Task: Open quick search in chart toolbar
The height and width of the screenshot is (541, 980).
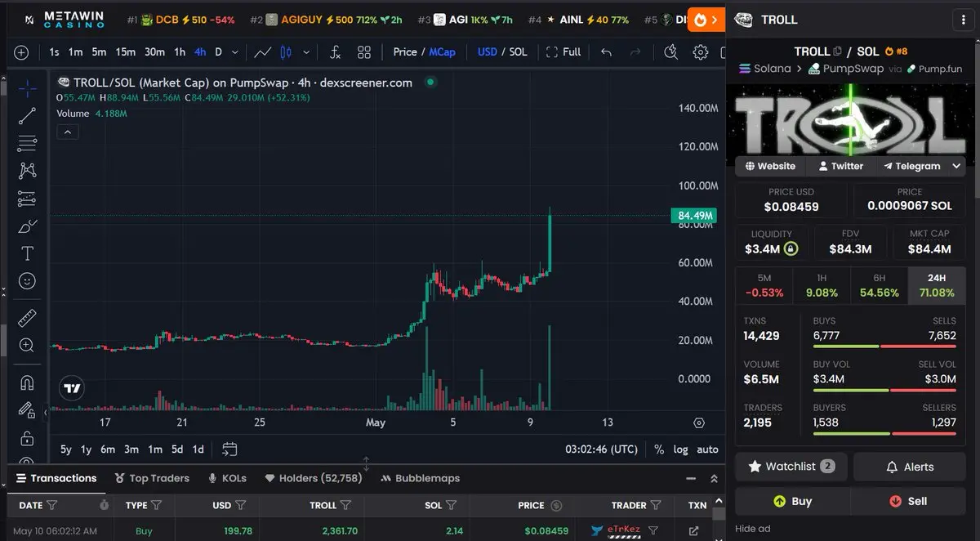Action: (x=671, y=52)
